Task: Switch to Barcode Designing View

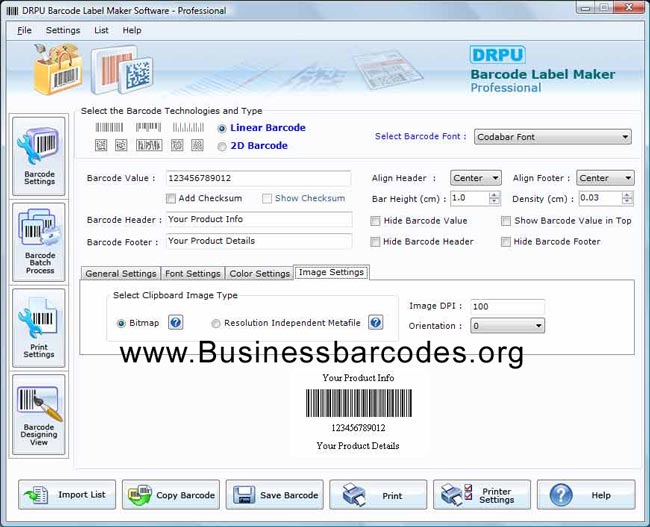Action: tap(39, 414)
